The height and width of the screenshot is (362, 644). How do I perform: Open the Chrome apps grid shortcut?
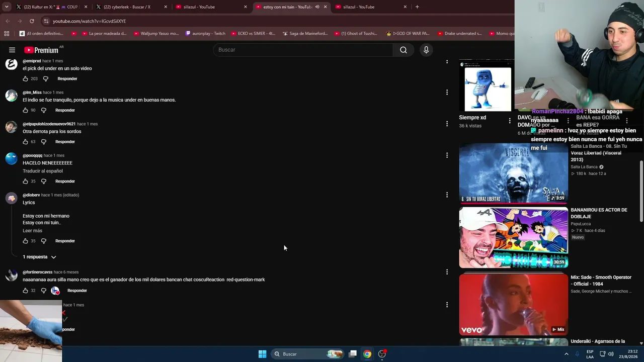[7, 34]
